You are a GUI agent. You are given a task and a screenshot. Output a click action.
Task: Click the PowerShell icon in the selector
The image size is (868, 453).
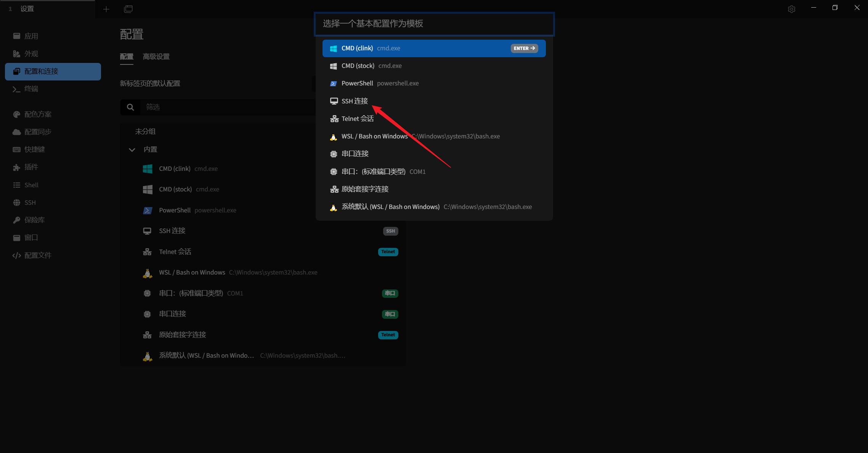click(x=333, y=84)
